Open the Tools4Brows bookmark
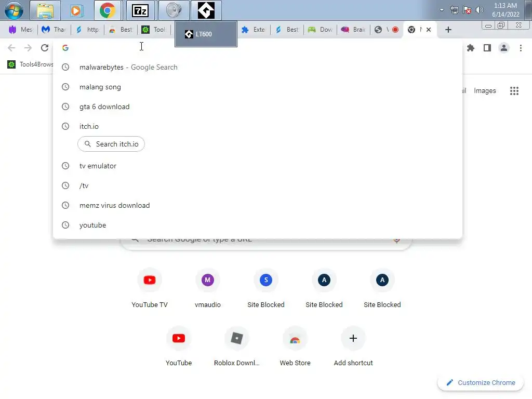The height and width of the screenshot is (399, 532). pyautogui.click(x=30, y=64)
